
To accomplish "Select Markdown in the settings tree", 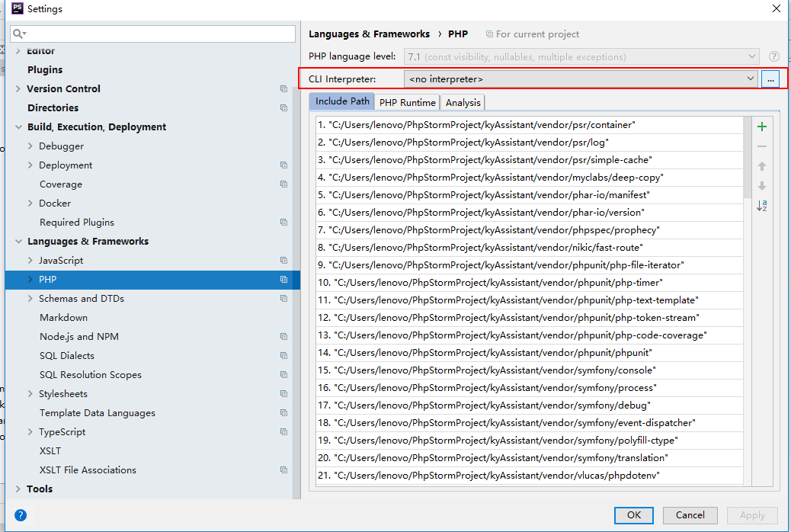I will [63, 318].
